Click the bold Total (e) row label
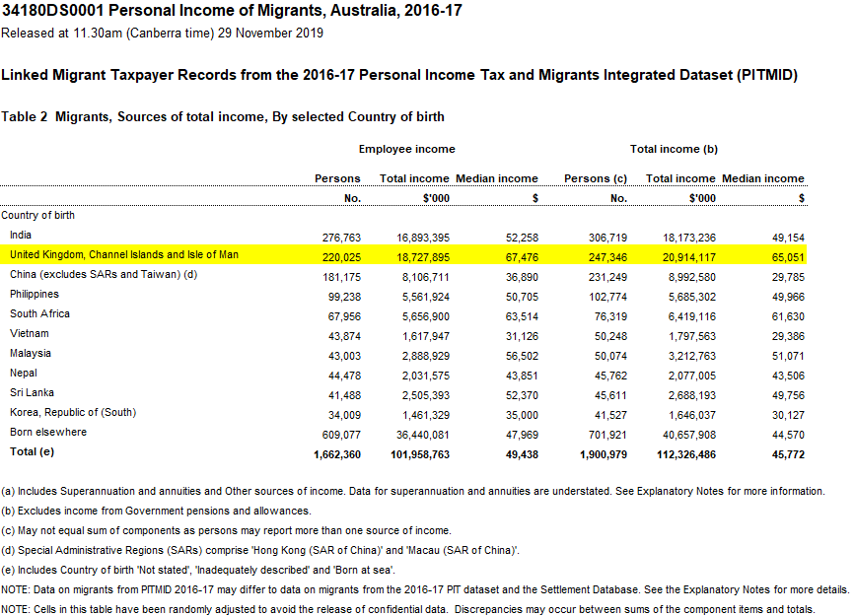 (x=32, y=451)
